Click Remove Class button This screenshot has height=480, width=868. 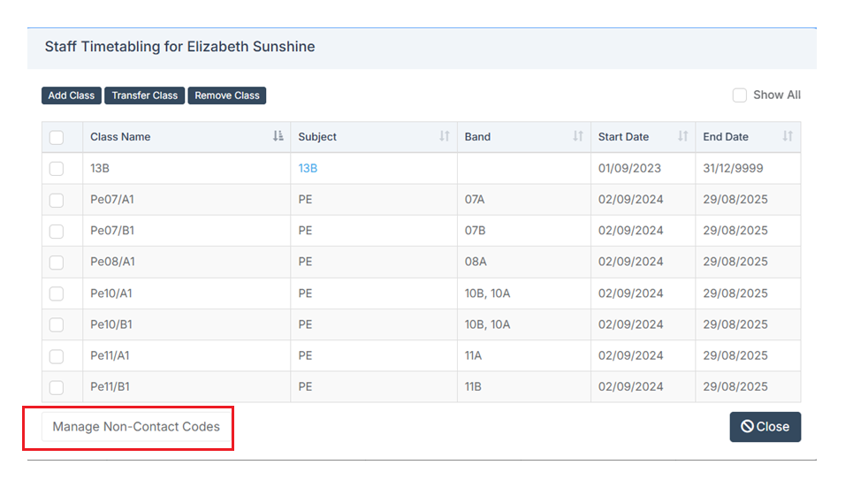pos(227,95)
